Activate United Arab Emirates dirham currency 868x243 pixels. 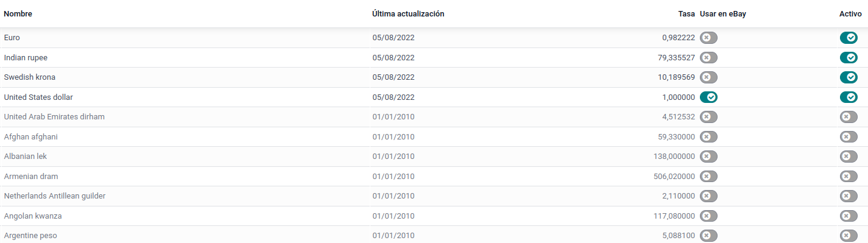coord(849,117)
